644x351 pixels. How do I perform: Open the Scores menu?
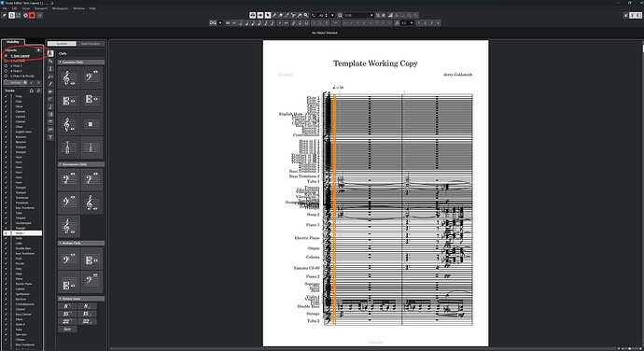click(x=26, y=8)
